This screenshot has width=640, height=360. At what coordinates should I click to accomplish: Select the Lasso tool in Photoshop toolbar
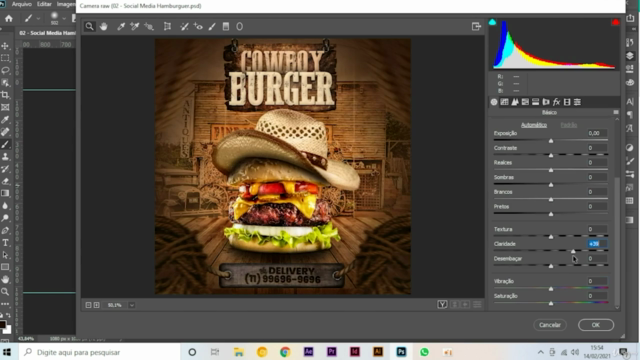(x=5, y=70)
